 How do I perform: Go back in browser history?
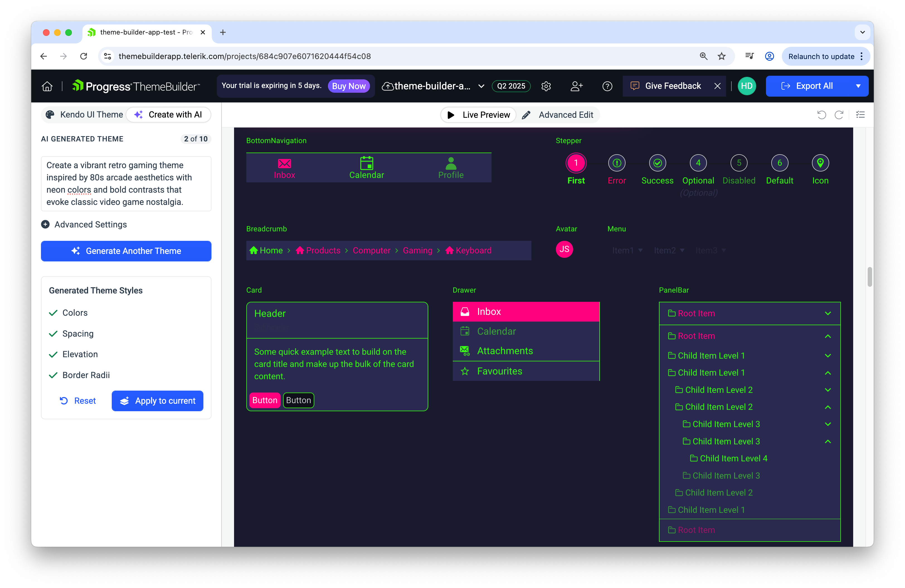coord(44,56)
